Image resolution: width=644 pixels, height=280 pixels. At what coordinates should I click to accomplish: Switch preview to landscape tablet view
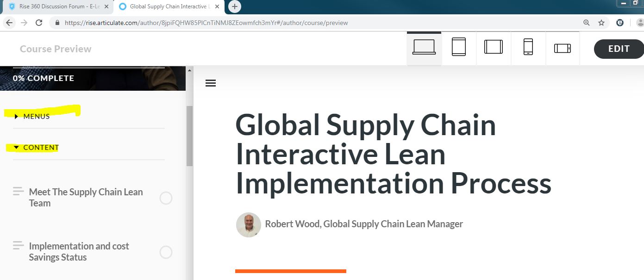(x=494, y=48)
